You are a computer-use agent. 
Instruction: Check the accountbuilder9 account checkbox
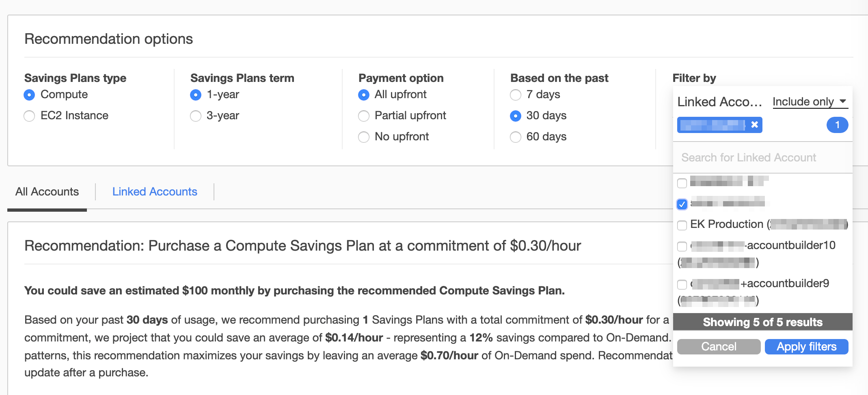click(682, 284)
